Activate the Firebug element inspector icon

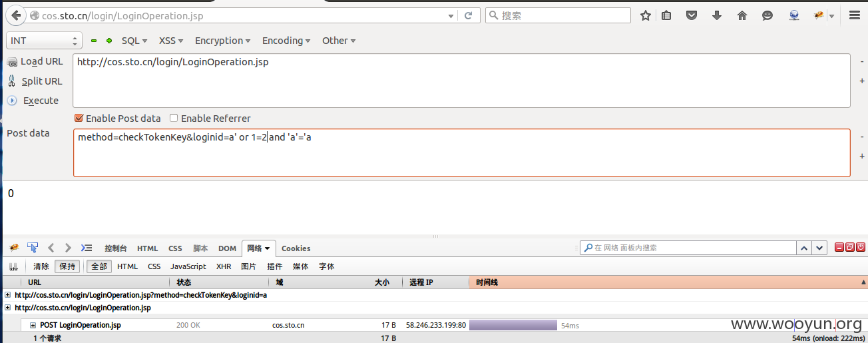tap(32, 248)
